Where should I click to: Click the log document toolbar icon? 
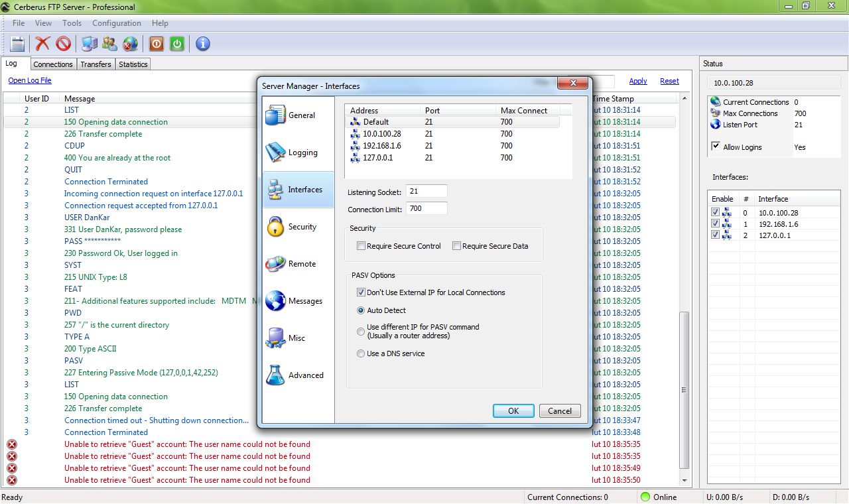point(17,44)
